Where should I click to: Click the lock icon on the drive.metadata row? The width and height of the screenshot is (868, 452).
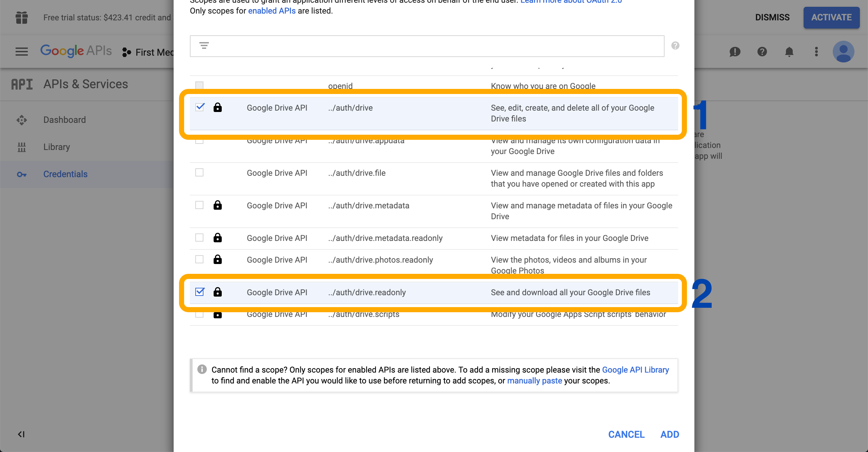(x=218, y=205)
